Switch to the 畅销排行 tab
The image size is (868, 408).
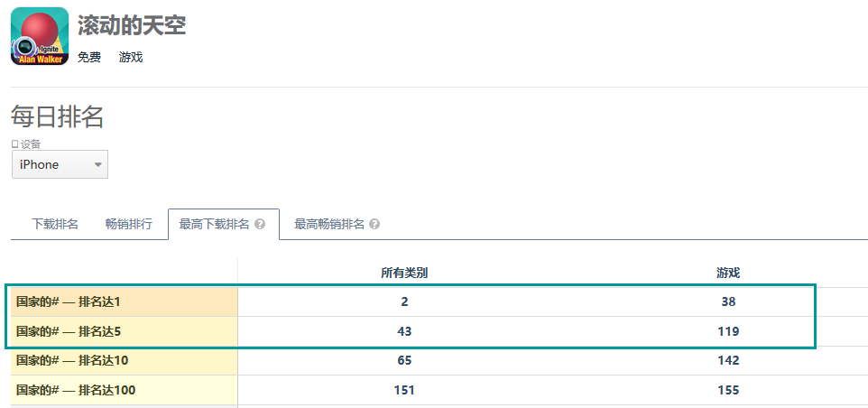[128, 224]
